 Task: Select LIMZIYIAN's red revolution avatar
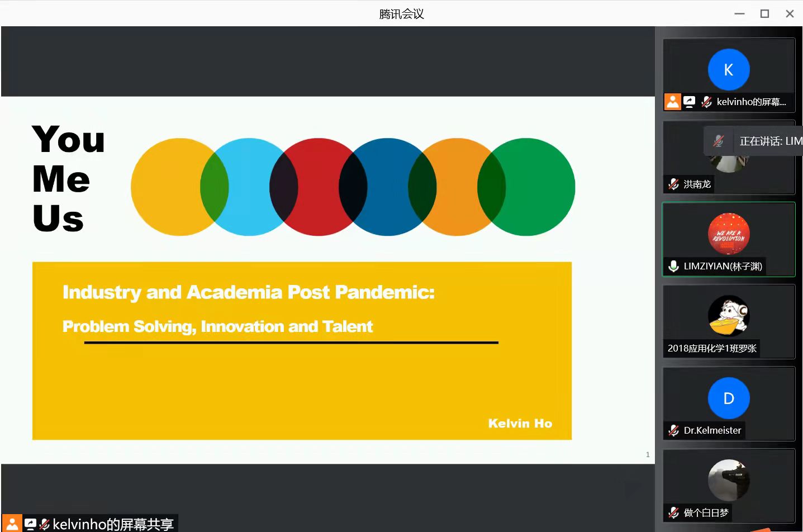(729, 234)
